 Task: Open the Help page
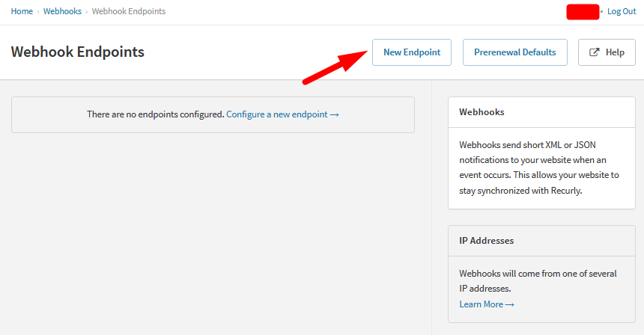[607, 52]
